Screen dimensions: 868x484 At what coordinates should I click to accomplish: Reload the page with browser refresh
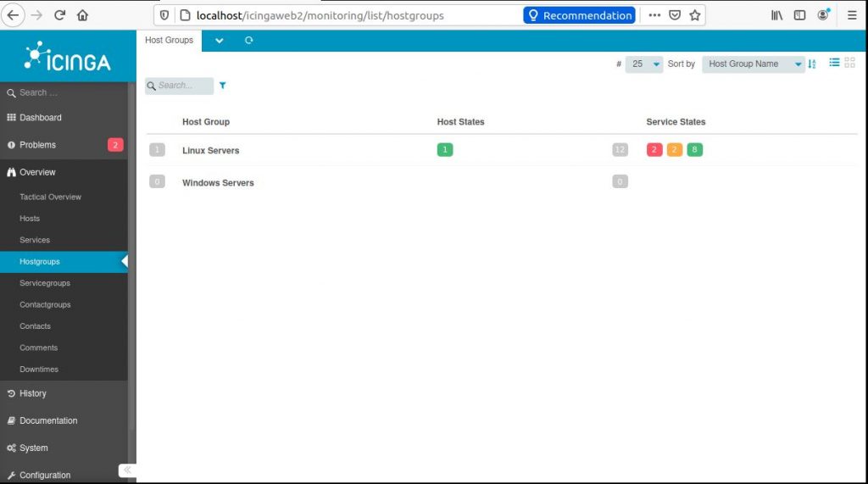[60, 15]
